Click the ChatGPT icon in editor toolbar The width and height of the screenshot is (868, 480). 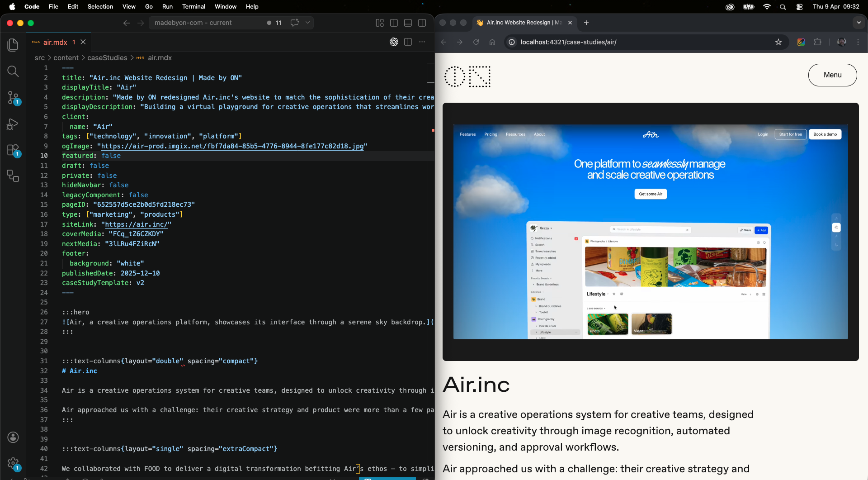tap(394, 42)
